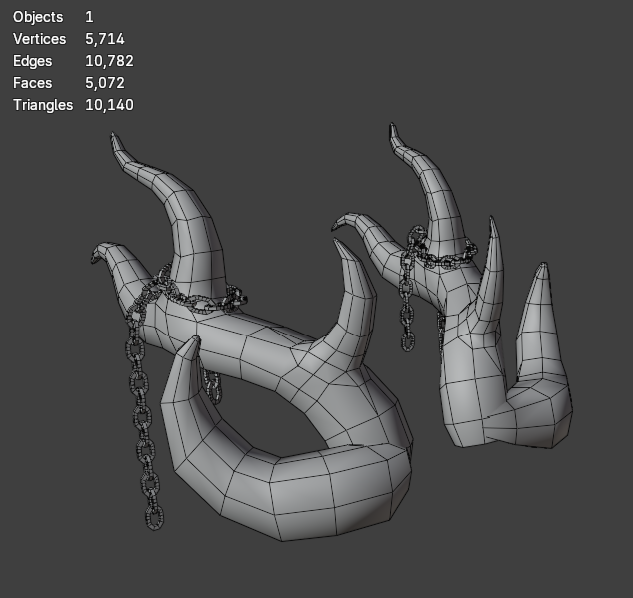Click the 5,714 vertices value

[105, 39]
